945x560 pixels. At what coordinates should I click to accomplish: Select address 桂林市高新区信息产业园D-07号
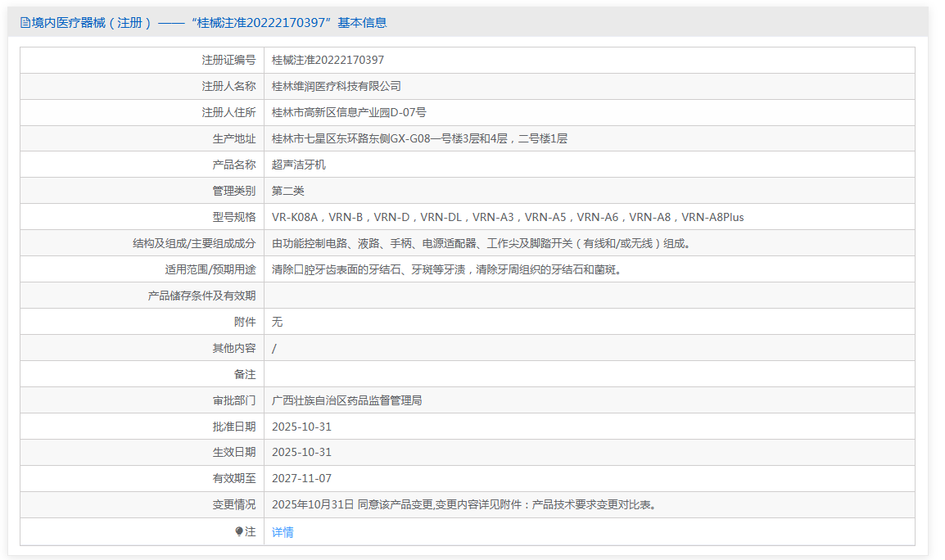click(349, 113)
